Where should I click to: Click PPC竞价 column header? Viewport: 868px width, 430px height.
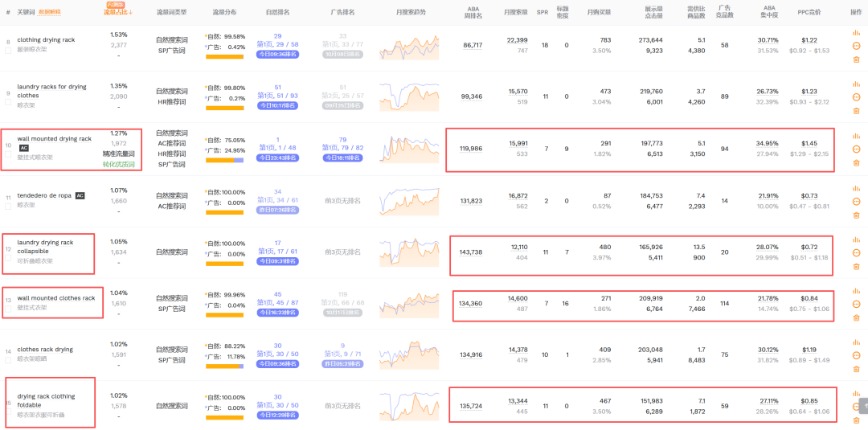[809, 11]
